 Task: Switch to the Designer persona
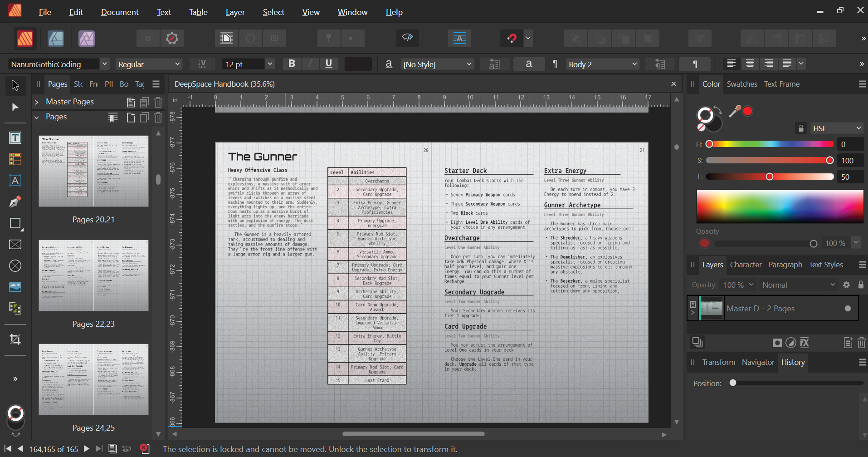56,39
